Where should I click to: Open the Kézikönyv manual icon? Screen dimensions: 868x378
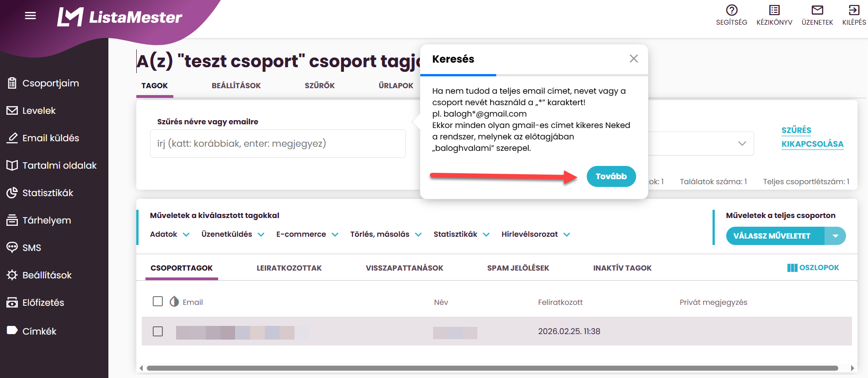(x=774, y=15)
